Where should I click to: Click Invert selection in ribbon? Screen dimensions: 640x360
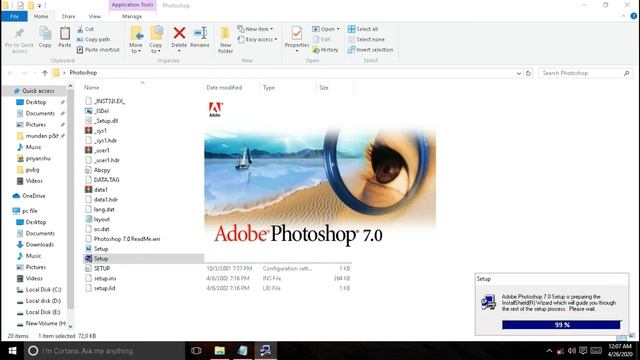(370, 50)
